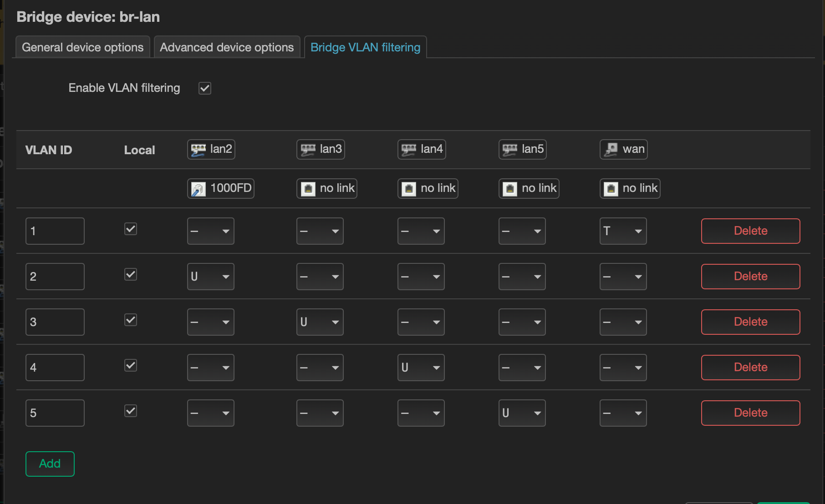Click the wan no link status icon
The image size is (825, 504).
point(611,189)
